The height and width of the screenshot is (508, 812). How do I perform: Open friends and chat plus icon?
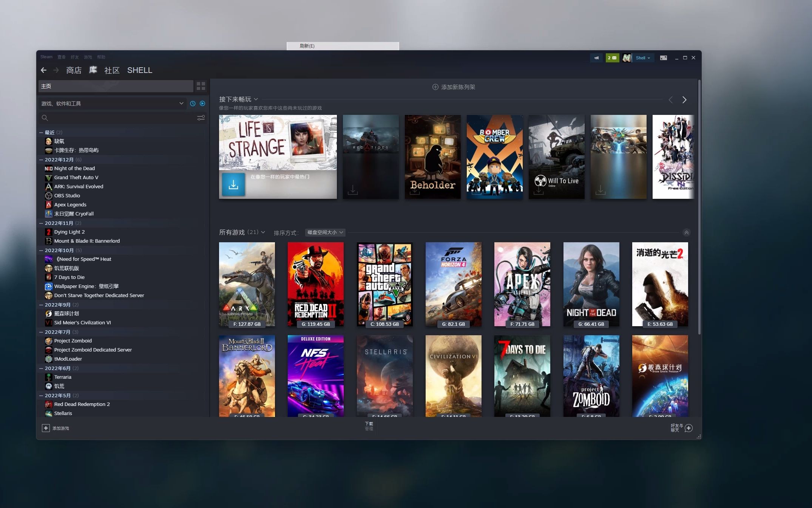(x=689, y=428)
